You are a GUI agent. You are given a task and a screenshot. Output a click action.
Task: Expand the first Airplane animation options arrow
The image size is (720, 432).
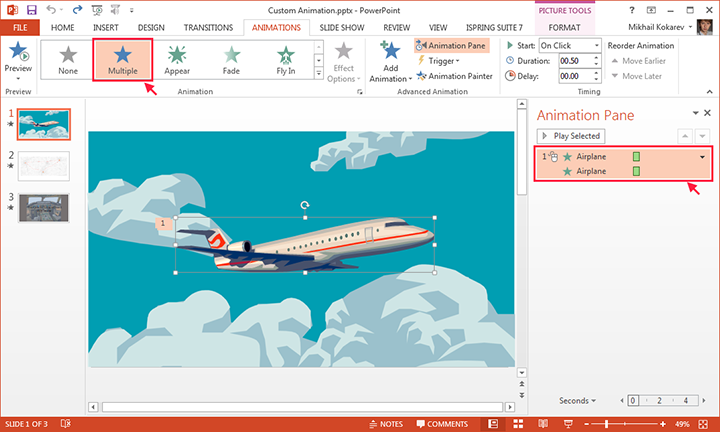(702, 156)
